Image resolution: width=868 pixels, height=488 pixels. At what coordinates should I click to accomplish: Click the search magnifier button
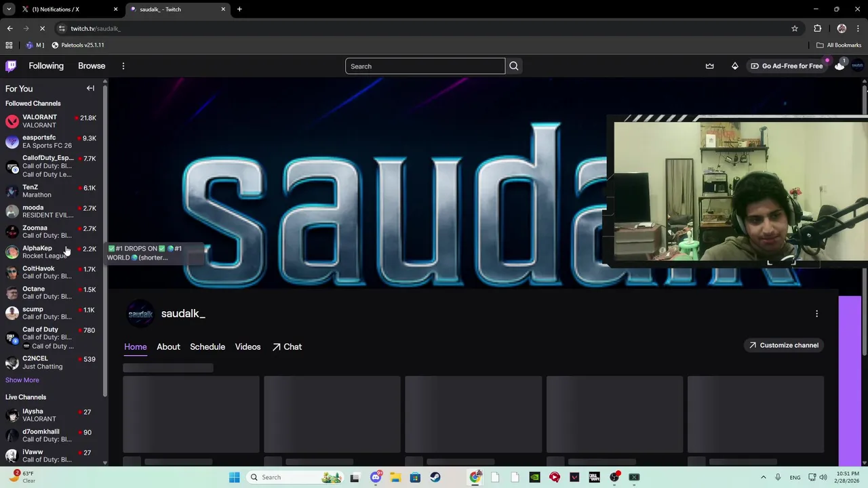click(x=513, y=66)
